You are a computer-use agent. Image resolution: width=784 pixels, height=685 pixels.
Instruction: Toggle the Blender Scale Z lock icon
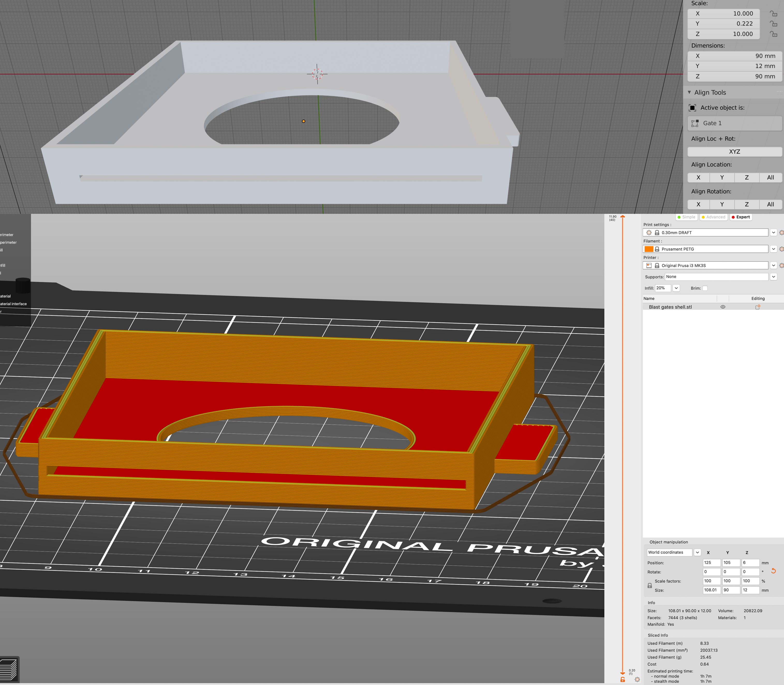(x=773, y=34)
